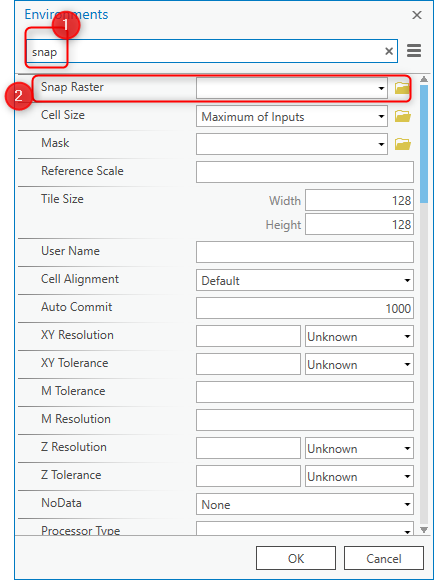Click the Reference Scale input field
434x580 pixels.
pyautogui.click(x=305, y=172)
